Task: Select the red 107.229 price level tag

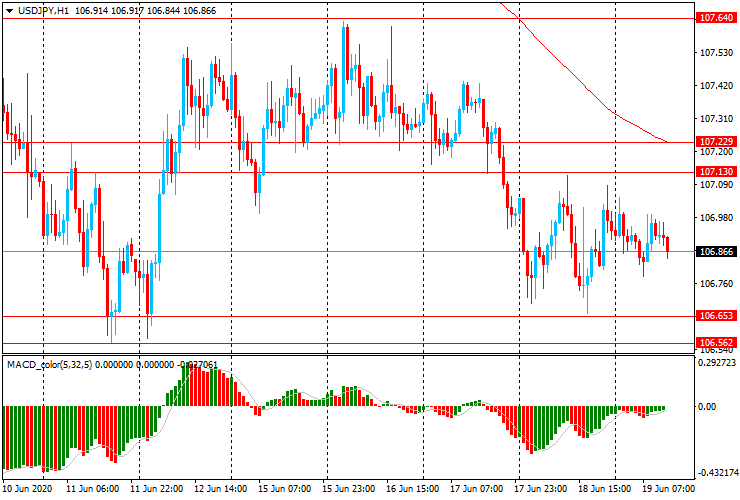Action: [x=715, y=142]
